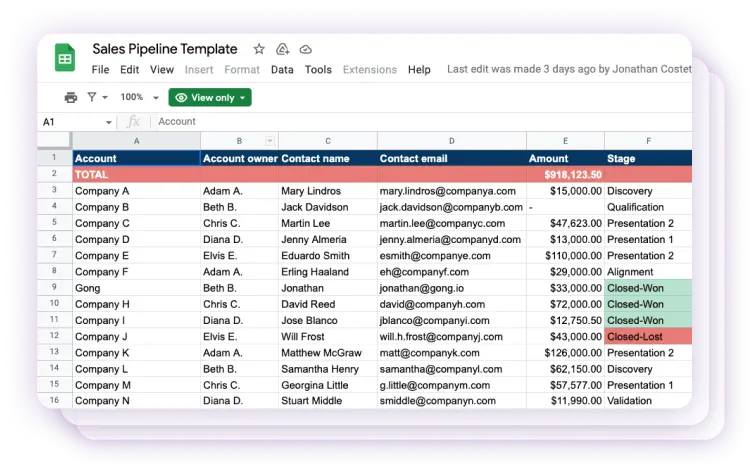Select the $110,000.00 amount cell
The image size is (753, 471).
click(565, 256)
